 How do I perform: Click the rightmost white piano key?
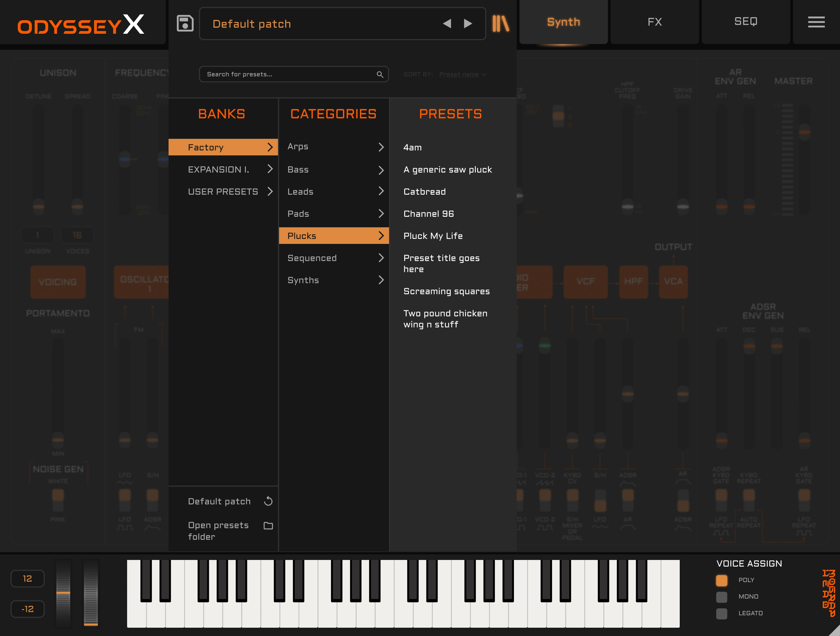pyautogui.click(x=670, y=593)
